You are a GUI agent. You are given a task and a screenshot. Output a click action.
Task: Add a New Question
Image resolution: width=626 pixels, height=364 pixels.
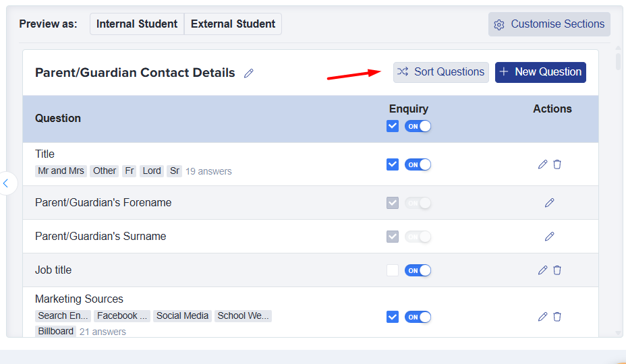(x=540, y=72)
